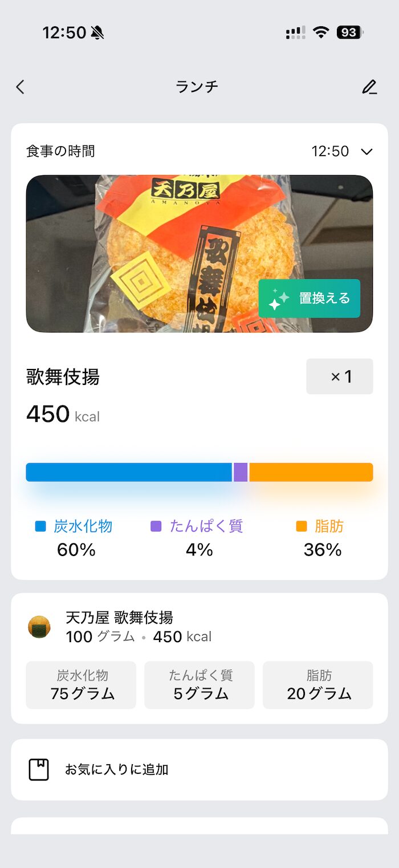Tap the Wi-Fi icon in the status bar
Screen dimensions: 399x868
pos(320,33)
